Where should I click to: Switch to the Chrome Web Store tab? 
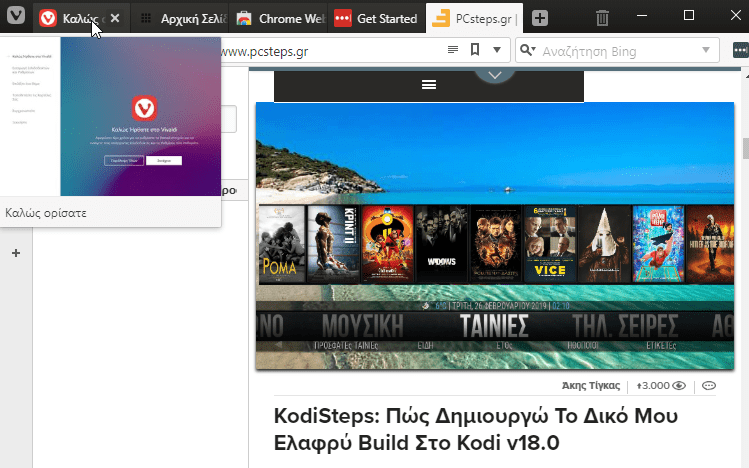[278, 19]
